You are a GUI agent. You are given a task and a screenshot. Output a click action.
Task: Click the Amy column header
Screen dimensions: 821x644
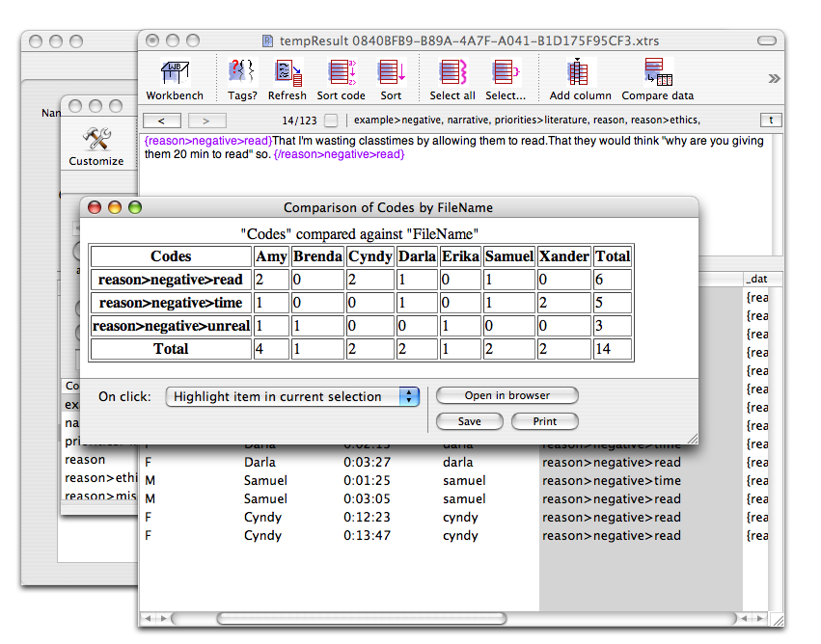271,256
